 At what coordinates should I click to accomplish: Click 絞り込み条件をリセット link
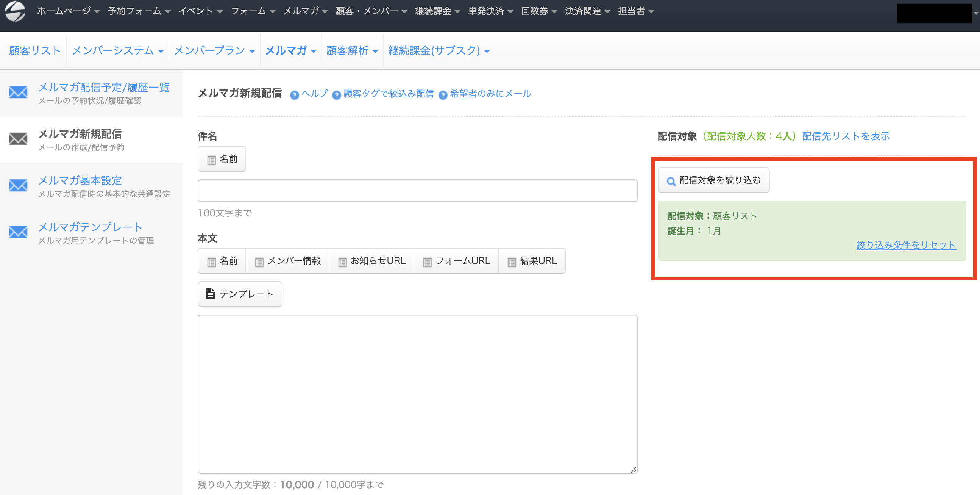point(906,245)
